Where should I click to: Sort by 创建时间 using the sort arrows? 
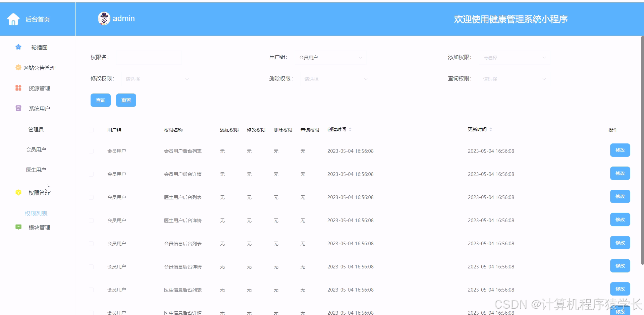[350, 129]
